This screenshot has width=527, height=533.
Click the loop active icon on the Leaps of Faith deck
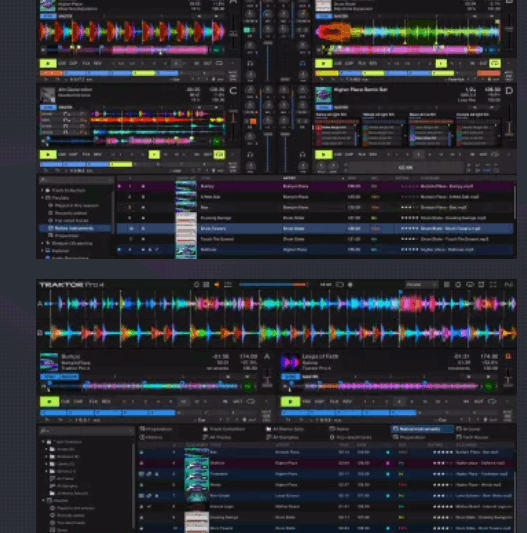(x=492, y=401)
